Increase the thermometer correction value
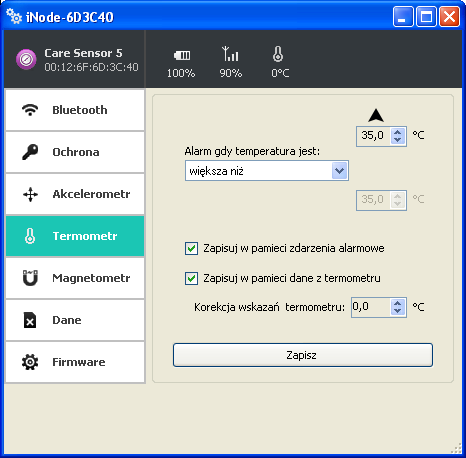 click(398, 304)
